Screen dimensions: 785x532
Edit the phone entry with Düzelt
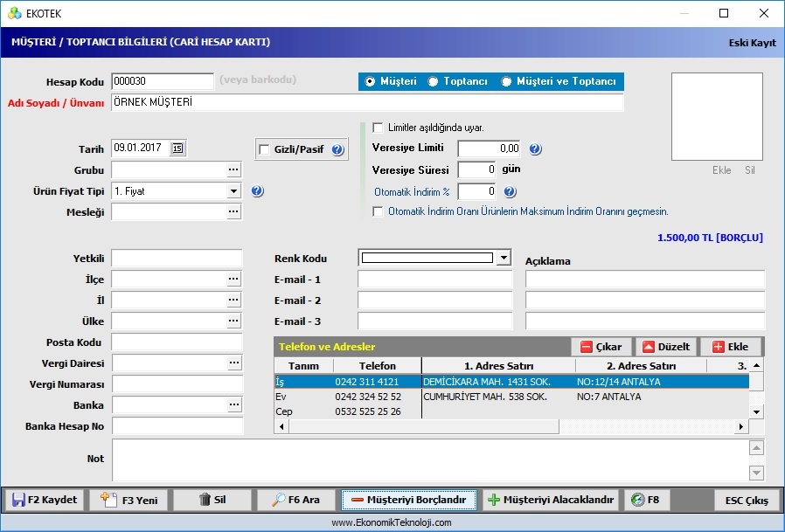pos(667,347)
